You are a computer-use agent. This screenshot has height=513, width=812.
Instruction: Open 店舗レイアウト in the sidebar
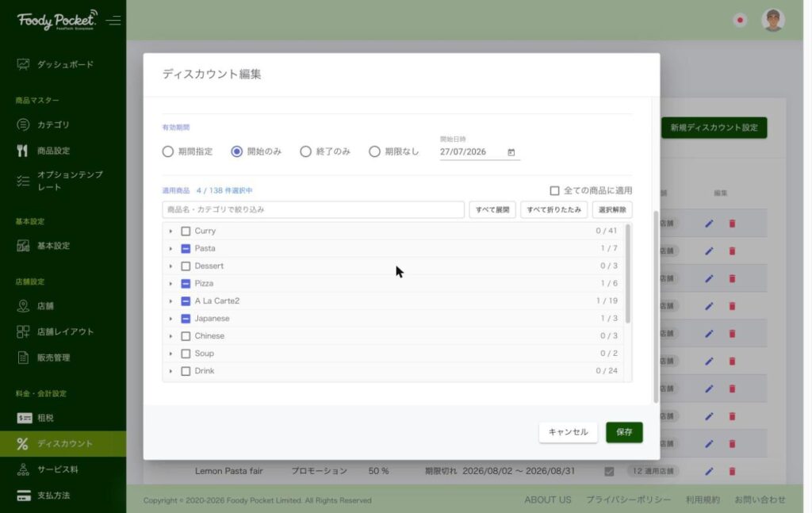point(63,331)
